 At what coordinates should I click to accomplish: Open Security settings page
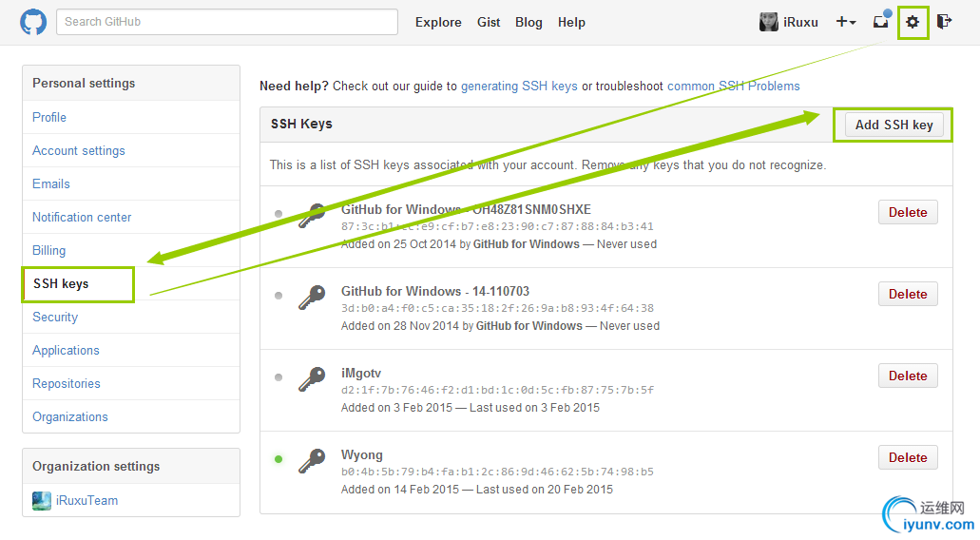tap(55, 317)
